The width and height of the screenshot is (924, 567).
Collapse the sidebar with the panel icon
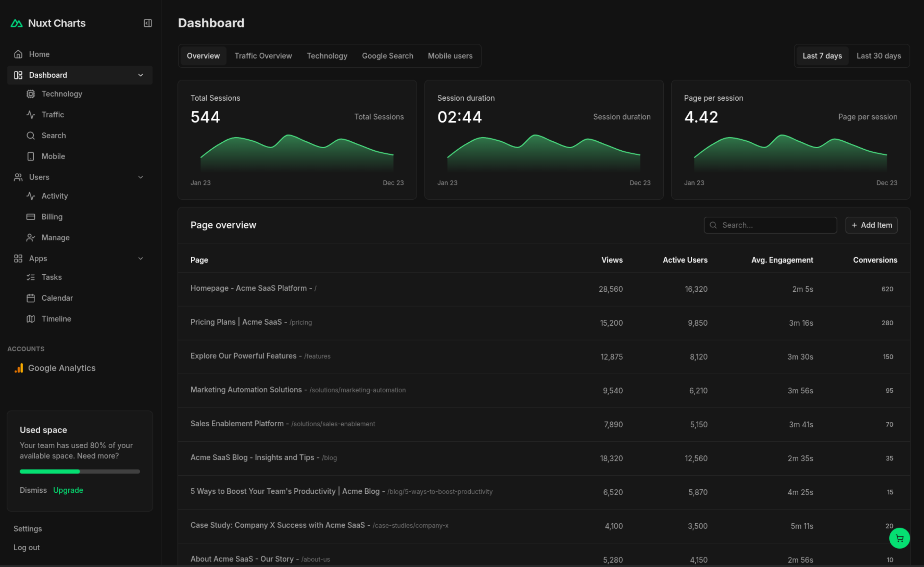148,23
